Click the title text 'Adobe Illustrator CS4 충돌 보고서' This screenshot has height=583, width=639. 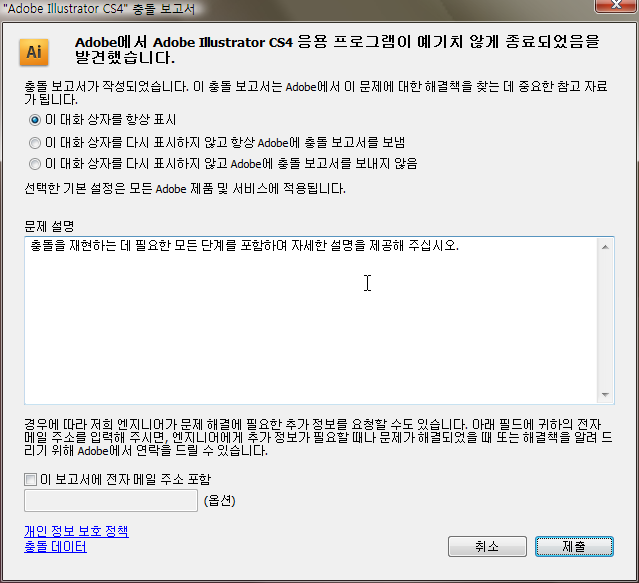(99, 9)
